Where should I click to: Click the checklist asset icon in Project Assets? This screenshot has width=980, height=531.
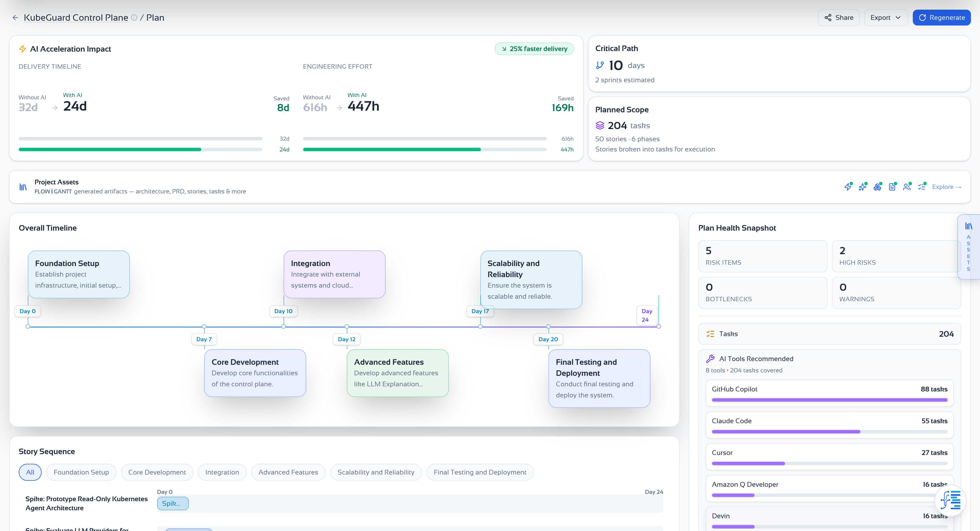[921, 187]
